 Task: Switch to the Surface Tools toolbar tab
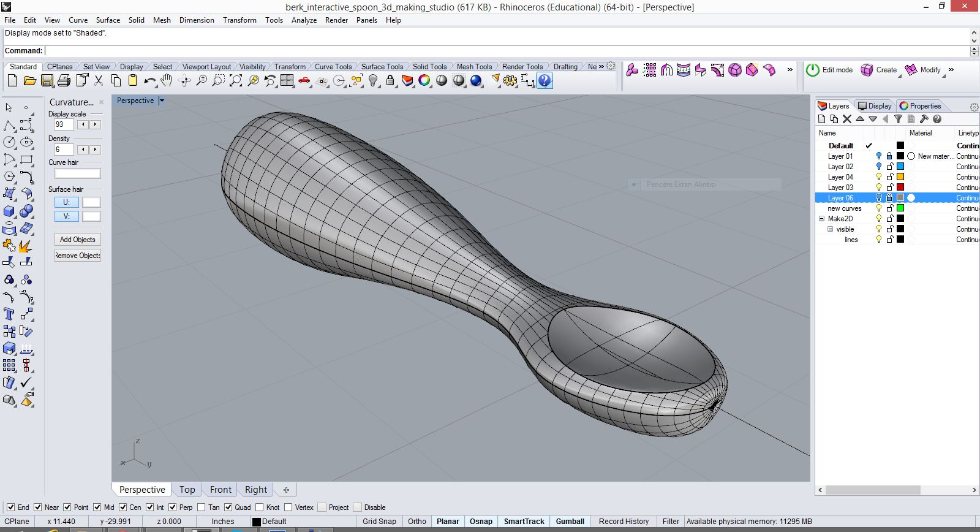point(382,67)
